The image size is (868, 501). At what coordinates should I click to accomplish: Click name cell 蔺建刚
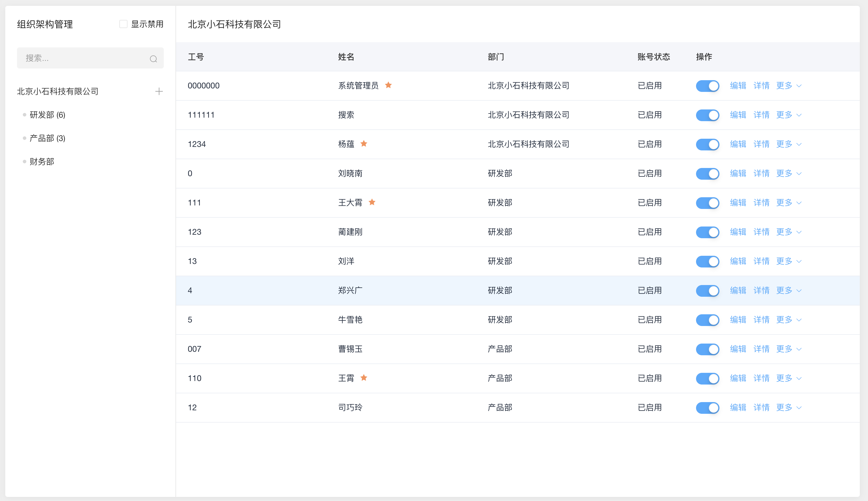[x=350, y=232]
